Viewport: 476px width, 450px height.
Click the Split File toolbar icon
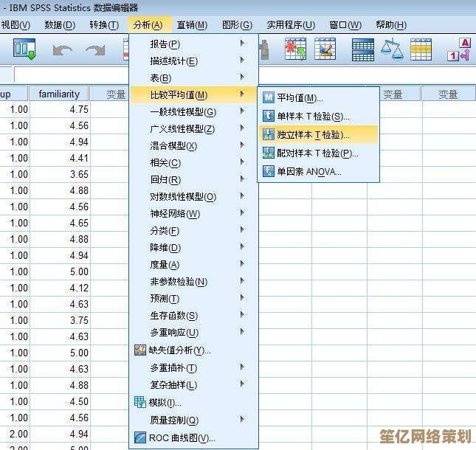coord(362,50)
